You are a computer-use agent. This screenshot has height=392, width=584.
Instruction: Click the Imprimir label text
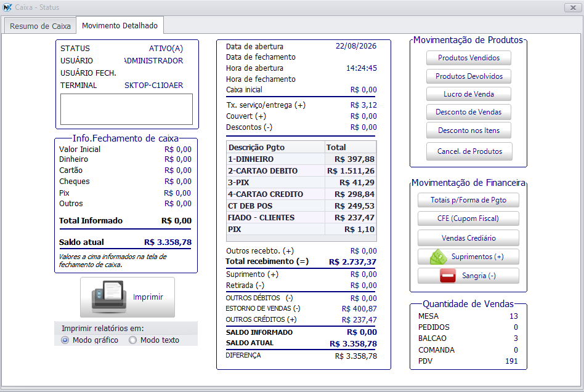coord(148,297)
